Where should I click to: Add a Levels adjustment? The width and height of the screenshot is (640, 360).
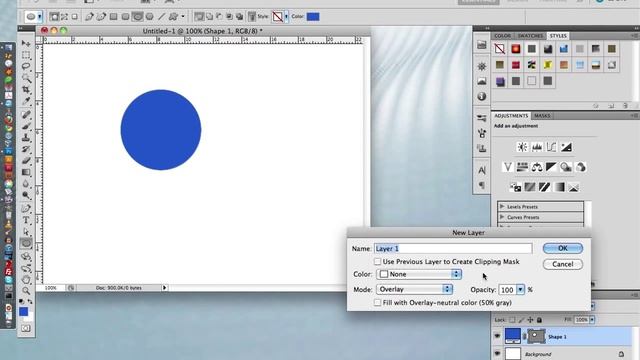point(537,147)
